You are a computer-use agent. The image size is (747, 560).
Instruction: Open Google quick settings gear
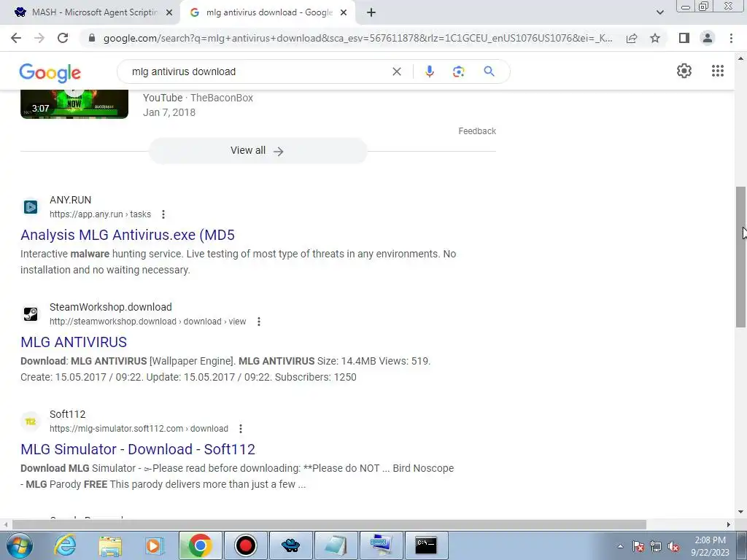[684, 71]
